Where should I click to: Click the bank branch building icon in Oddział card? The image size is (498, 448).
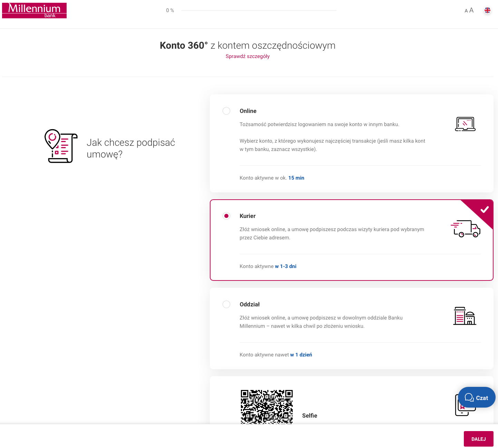click(465, 316)
